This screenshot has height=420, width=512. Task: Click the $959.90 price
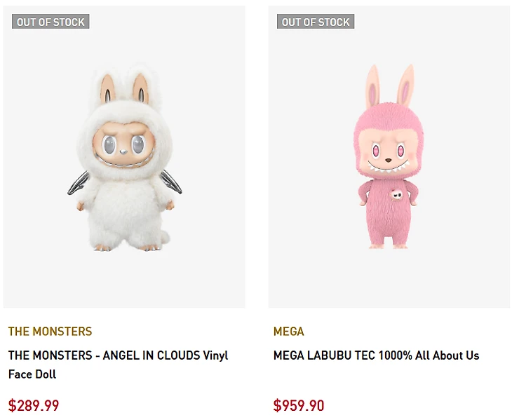point(299,405)
